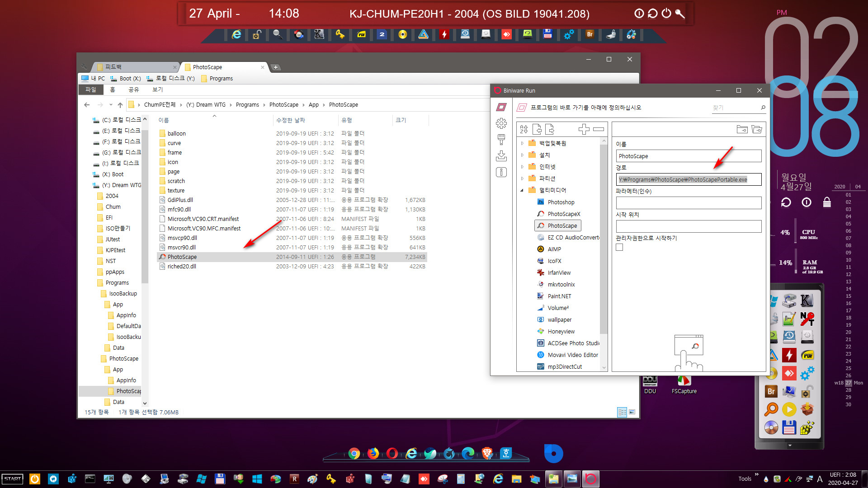Click the Up arrow button in Explorer
This screenshot has width=868, height=488.
[120, 105]
